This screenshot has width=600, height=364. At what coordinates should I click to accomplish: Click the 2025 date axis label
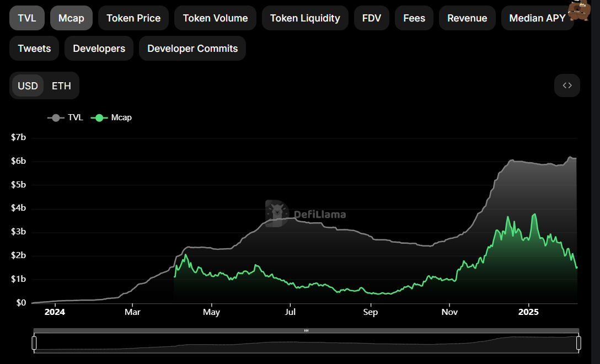[x=528, y=312]
